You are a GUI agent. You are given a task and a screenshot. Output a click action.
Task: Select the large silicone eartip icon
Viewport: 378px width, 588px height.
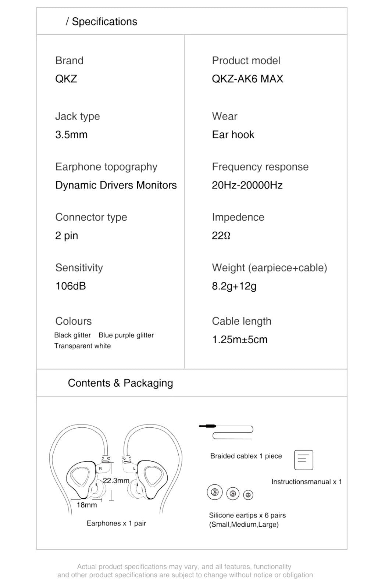215,492
